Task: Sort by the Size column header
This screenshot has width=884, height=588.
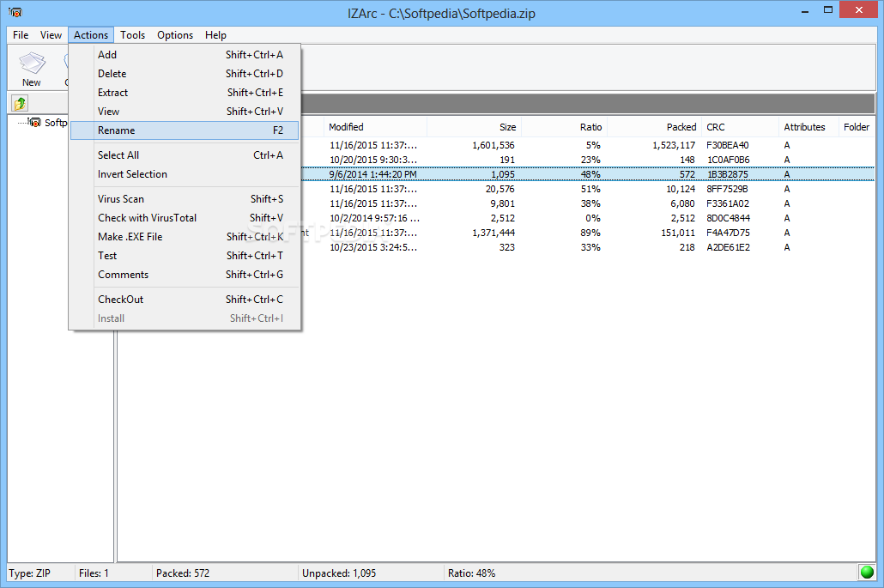Action: 474,127
